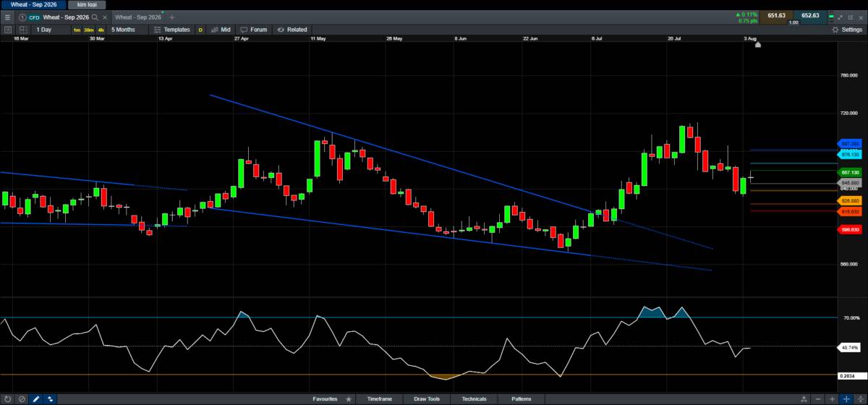Open the hamburger menu beside the CFD badge
This screenshot has height=405, width=868.
[x=8, y=17]
